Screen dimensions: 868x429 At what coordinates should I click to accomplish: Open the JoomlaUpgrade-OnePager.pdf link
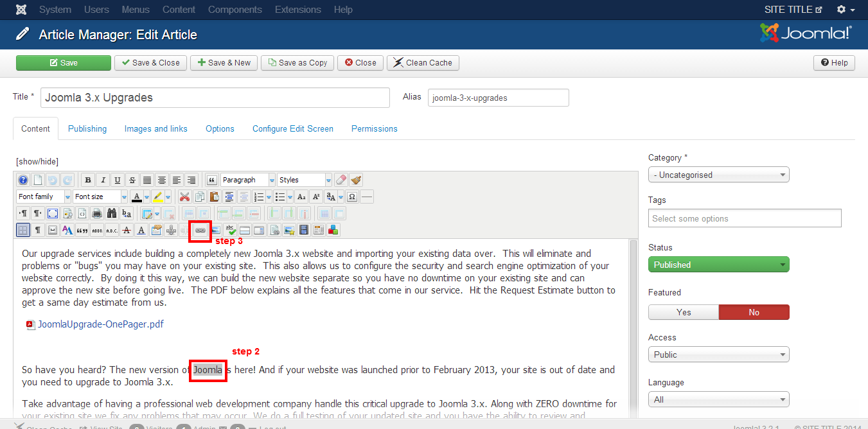[101, 324]
